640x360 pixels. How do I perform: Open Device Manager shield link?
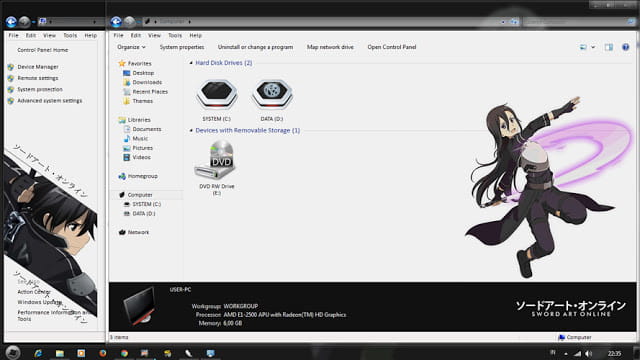(38, 67)
